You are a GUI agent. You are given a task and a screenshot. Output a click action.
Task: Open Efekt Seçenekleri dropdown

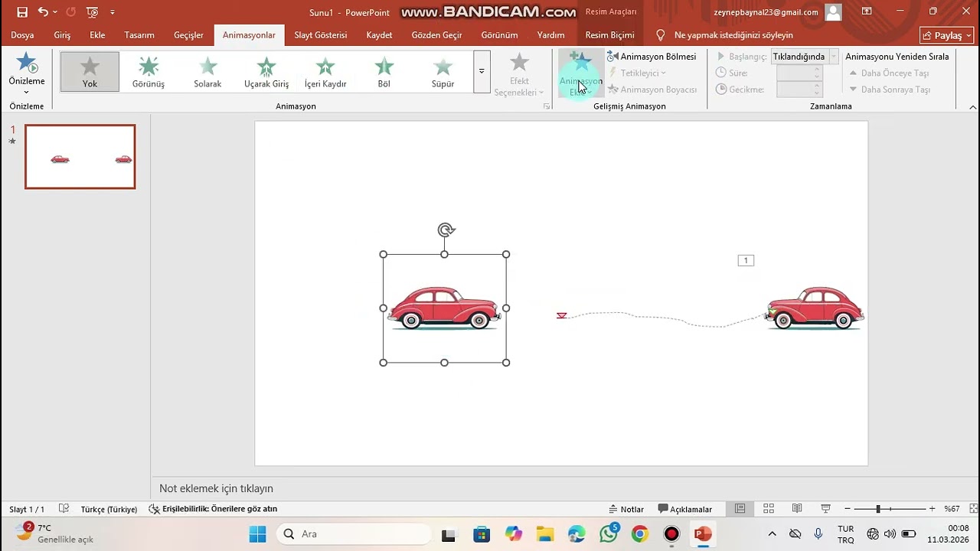[519, 75]
